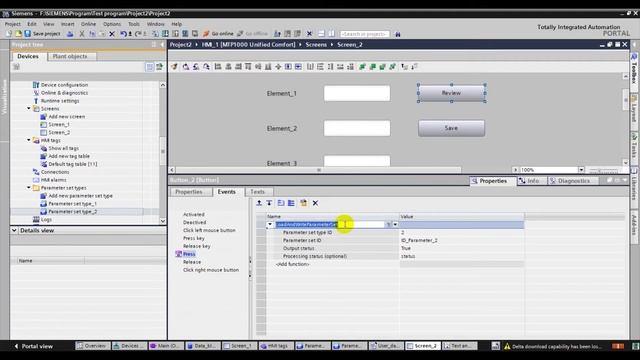This screenshot has width=640, height=360.
Task: Click the align-left icon in screen editor toolbar
Action: (x=218, y=67)
